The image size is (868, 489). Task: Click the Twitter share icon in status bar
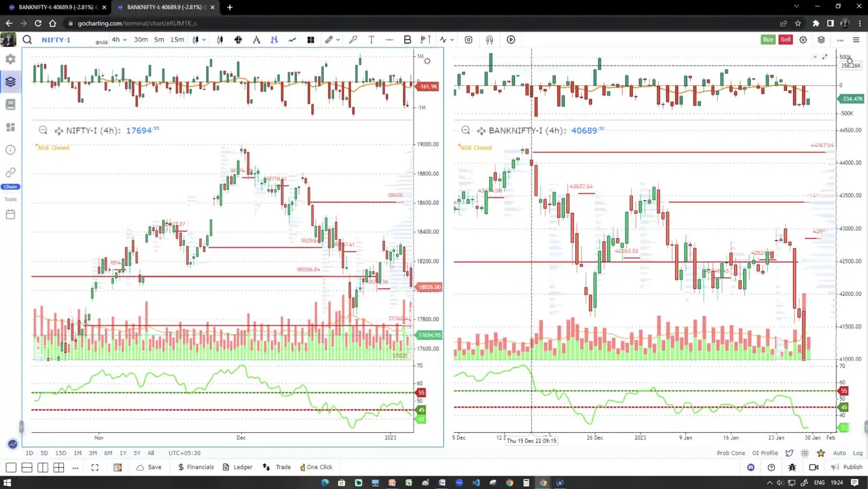(x=789, y=453)
